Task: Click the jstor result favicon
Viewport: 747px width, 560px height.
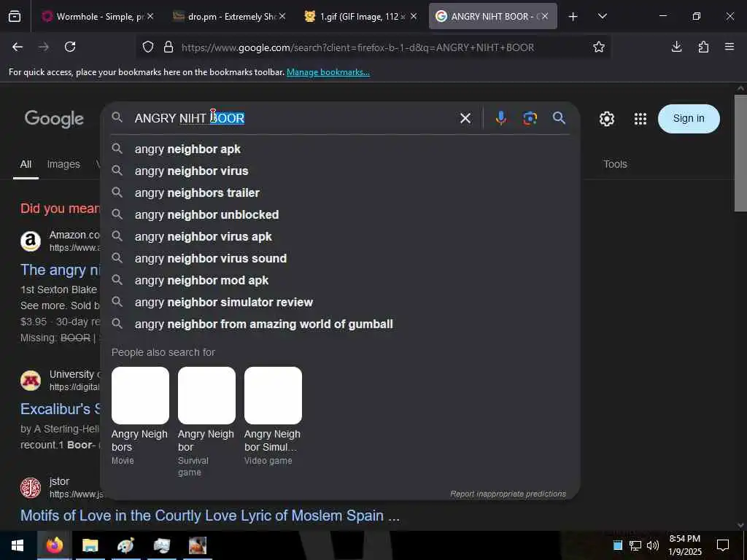Action: [x=31, y=488]
